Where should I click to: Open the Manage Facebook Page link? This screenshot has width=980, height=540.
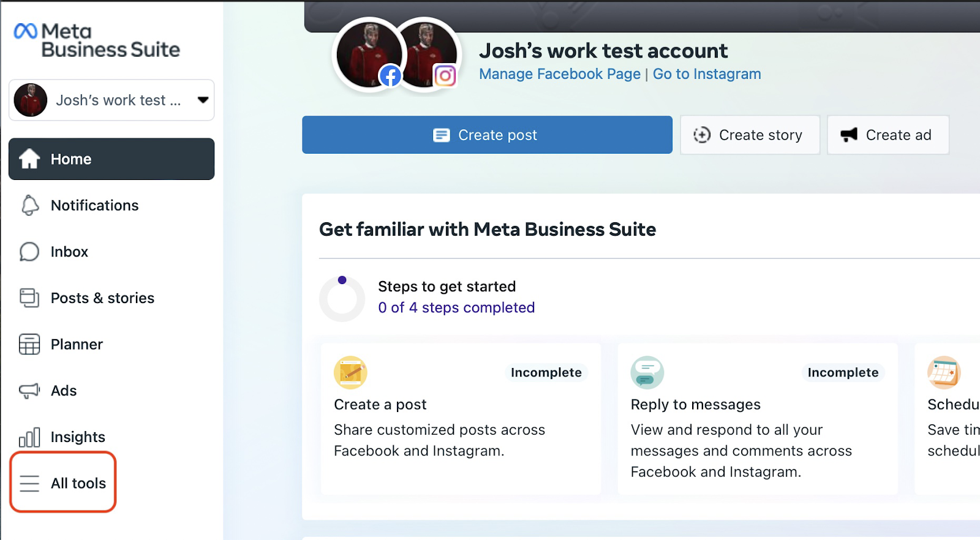point(559,74)
